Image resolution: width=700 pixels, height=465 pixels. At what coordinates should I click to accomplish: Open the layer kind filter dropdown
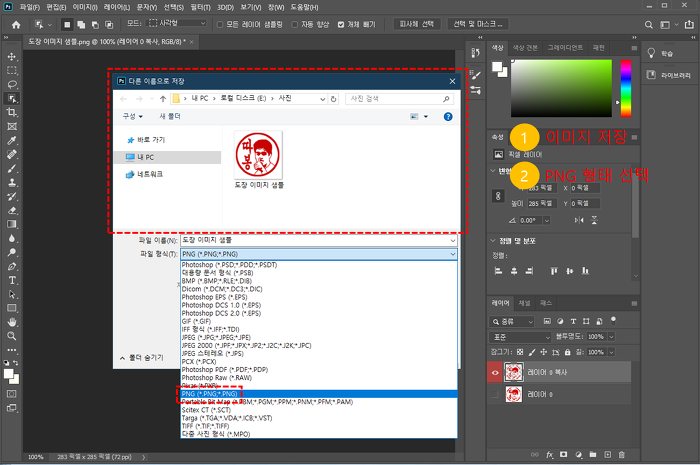pyautogui.click(x=512, y=322)
